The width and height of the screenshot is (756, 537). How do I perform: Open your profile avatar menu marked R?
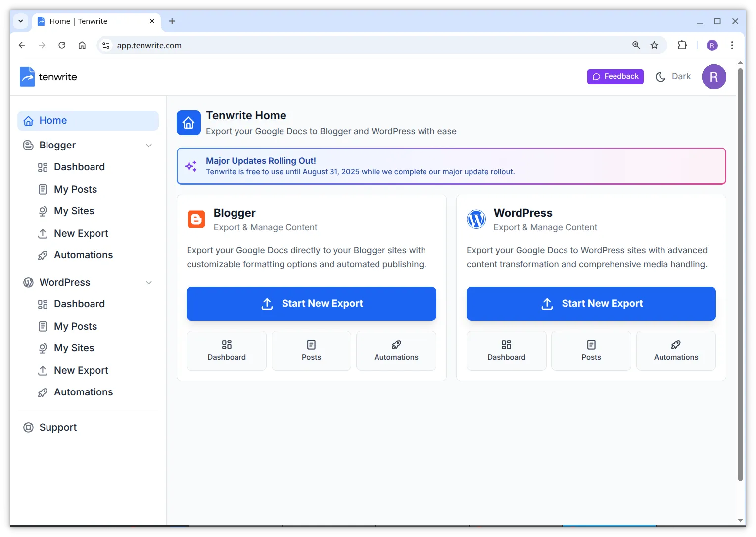(x=714, y=77)
